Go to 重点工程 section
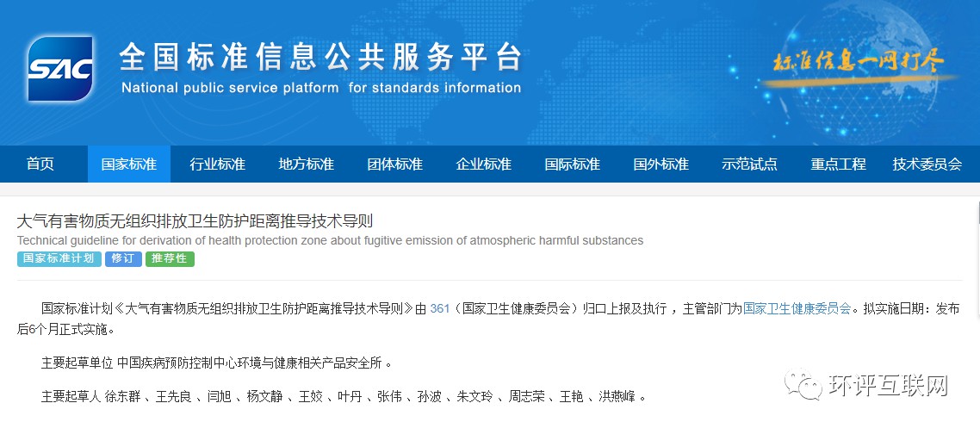 [839, 164]
